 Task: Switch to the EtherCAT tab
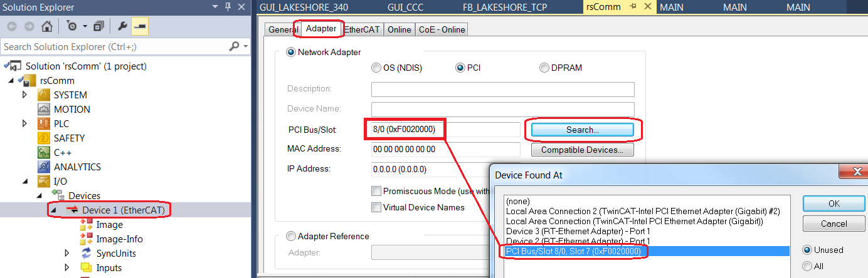pos(363,29)
